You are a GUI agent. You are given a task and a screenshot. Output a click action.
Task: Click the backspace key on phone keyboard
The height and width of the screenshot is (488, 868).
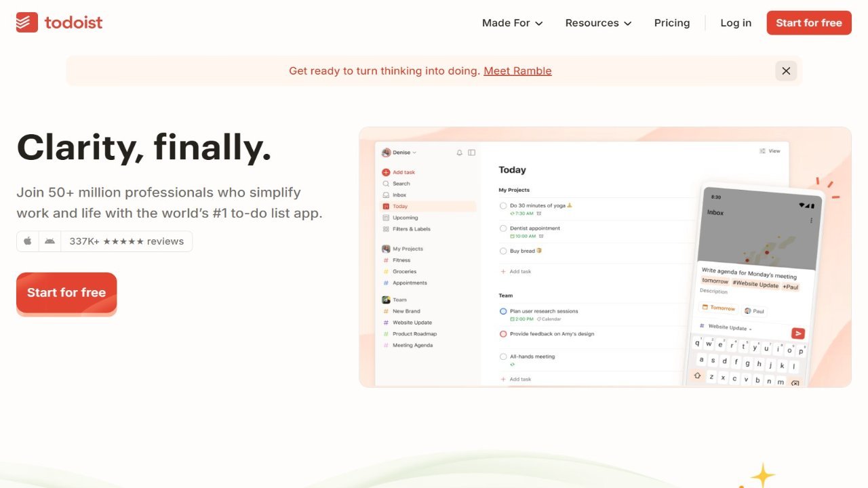pos(795,383)
